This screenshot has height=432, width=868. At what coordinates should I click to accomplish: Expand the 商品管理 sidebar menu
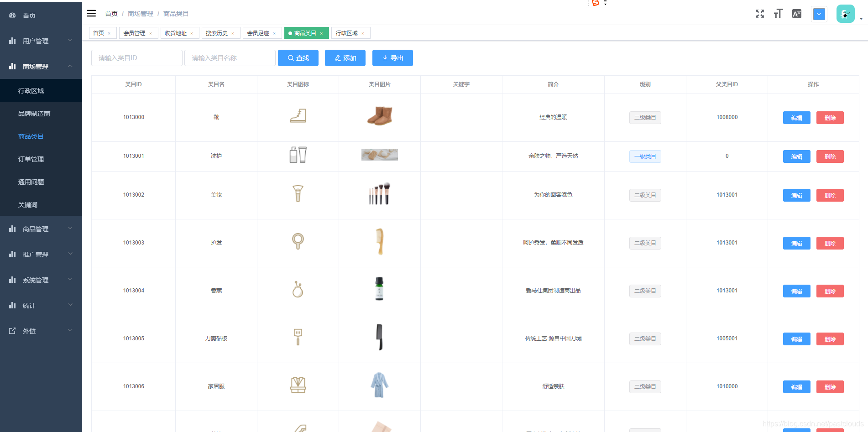point(41,229)
